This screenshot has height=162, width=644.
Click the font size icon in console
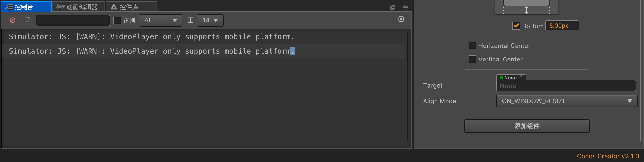[x=190, y=20]
